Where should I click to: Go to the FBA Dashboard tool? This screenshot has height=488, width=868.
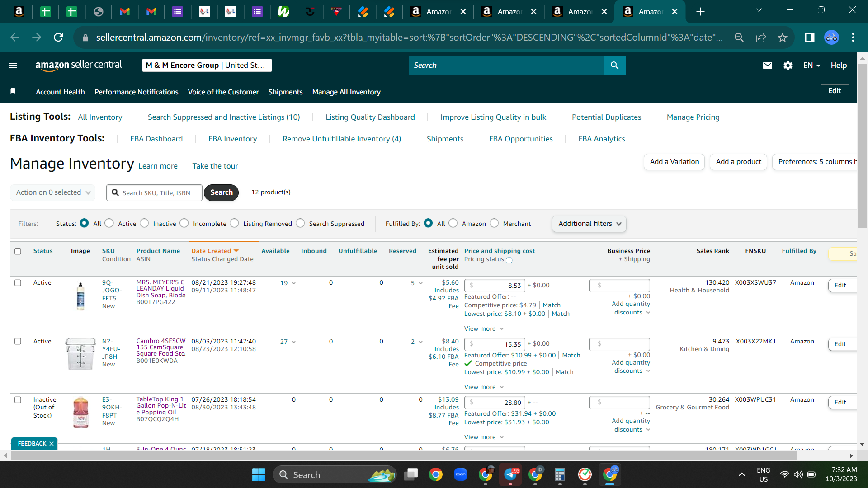[156, 139]
